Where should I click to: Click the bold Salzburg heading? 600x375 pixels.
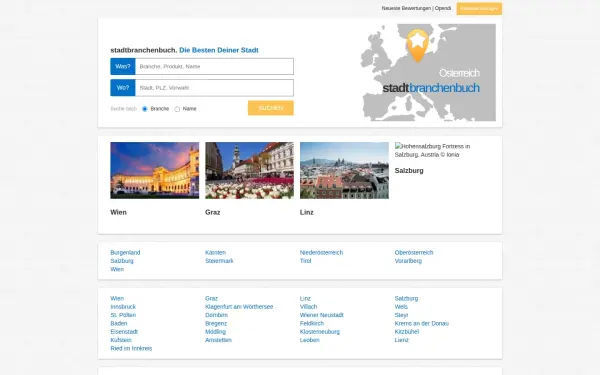click(409, 171)
